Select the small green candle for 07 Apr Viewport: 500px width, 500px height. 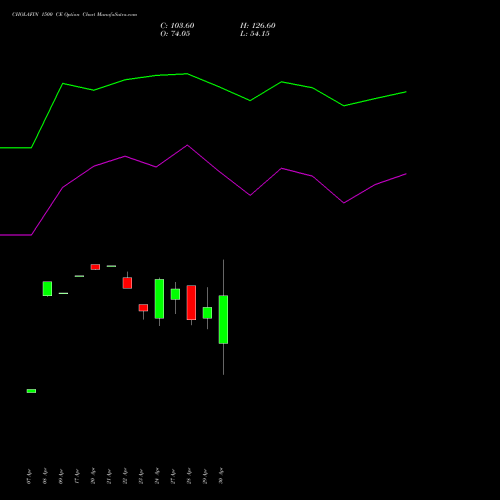(31, 391)
